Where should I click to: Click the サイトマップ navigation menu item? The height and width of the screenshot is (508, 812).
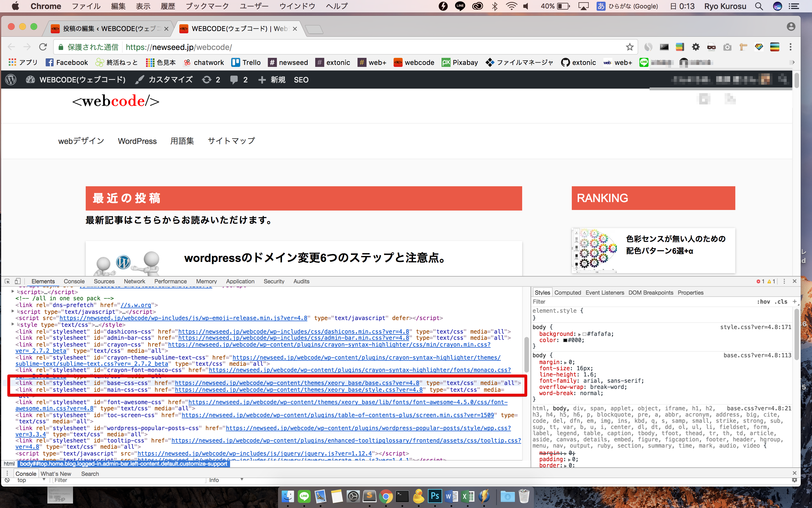tap(231, 141)
